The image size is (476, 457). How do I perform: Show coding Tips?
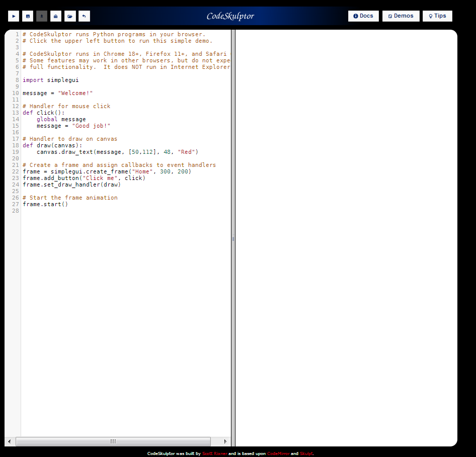click(437, 16)
